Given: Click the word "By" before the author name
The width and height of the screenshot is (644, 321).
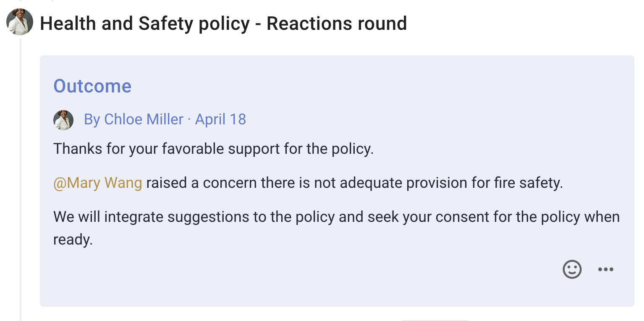Looking at the screenshot, I should (x=92, y=119).
